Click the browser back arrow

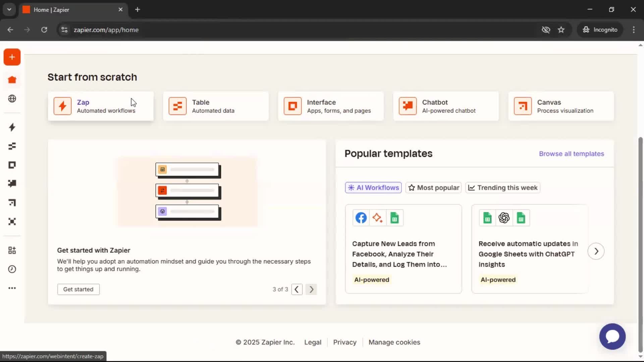point(10,30)
